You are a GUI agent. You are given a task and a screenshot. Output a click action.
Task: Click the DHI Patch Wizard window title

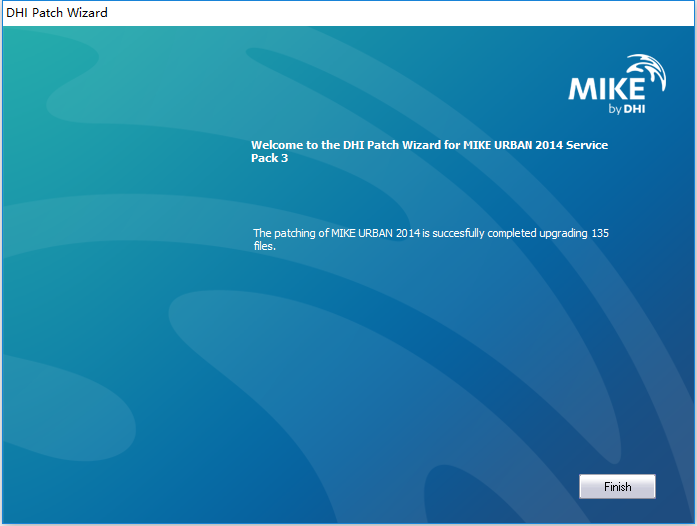tap(57, 12)
